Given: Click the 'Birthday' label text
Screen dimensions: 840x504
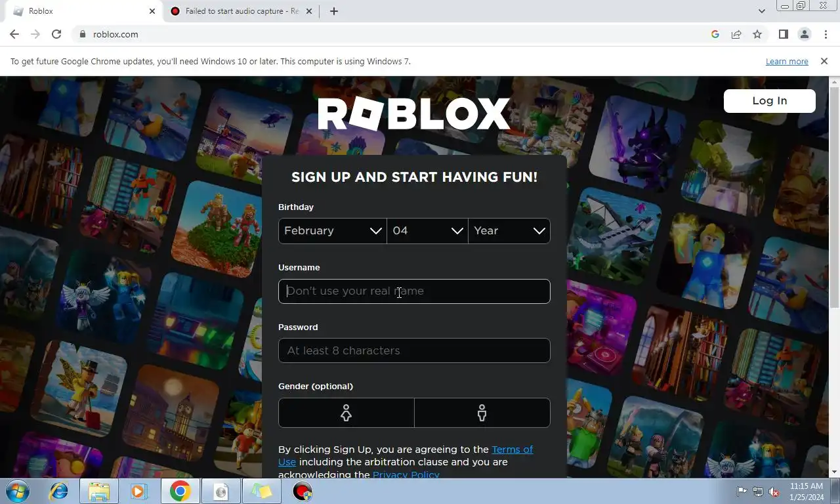Looking at the screenshot, I should pos(296,207).
